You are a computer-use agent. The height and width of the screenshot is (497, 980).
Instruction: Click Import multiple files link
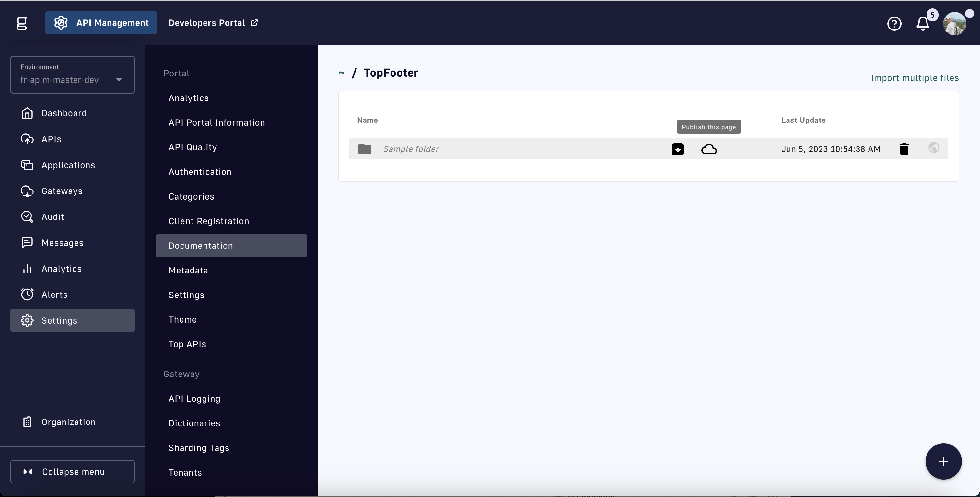pos(915,78)
